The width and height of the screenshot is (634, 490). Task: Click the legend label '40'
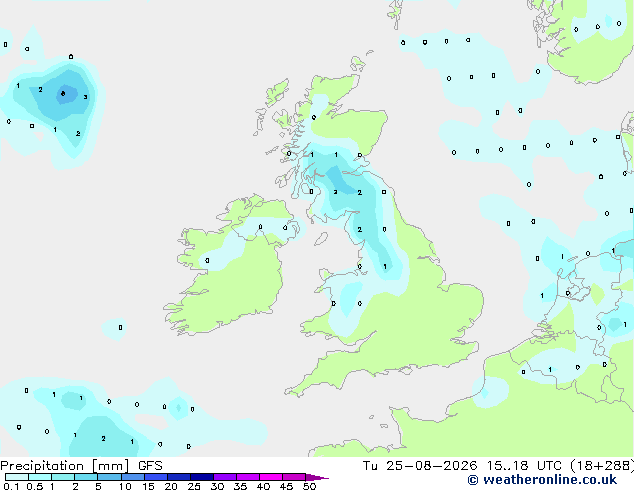263,486
